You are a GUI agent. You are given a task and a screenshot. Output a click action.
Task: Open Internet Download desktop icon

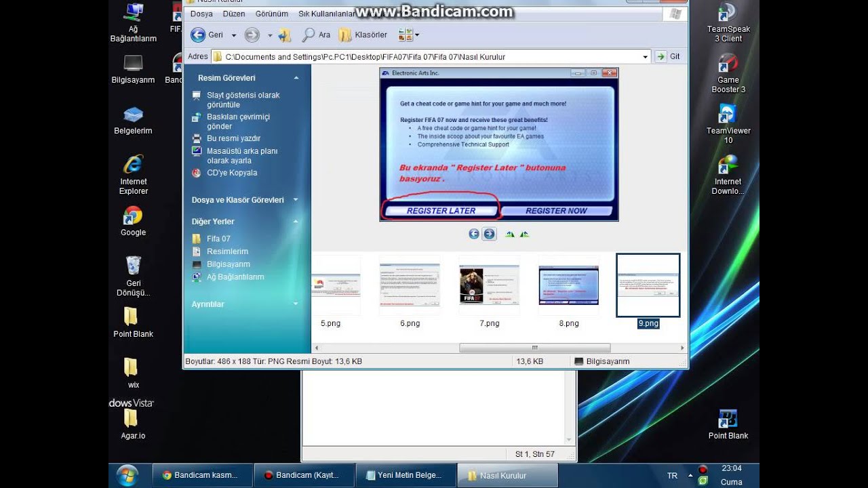(728, 175)
